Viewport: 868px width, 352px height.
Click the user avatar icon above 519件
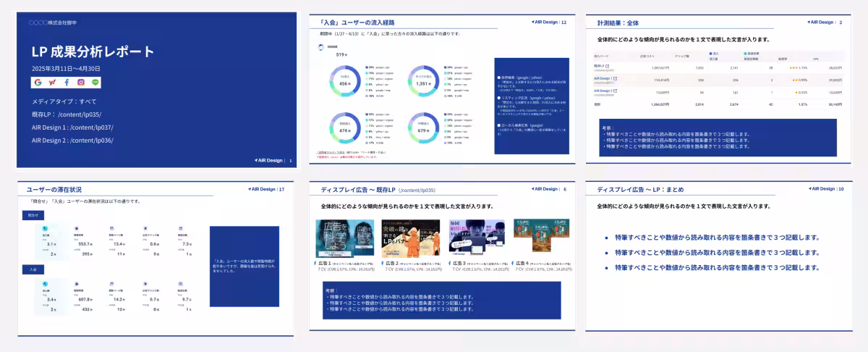click(321, 46)
